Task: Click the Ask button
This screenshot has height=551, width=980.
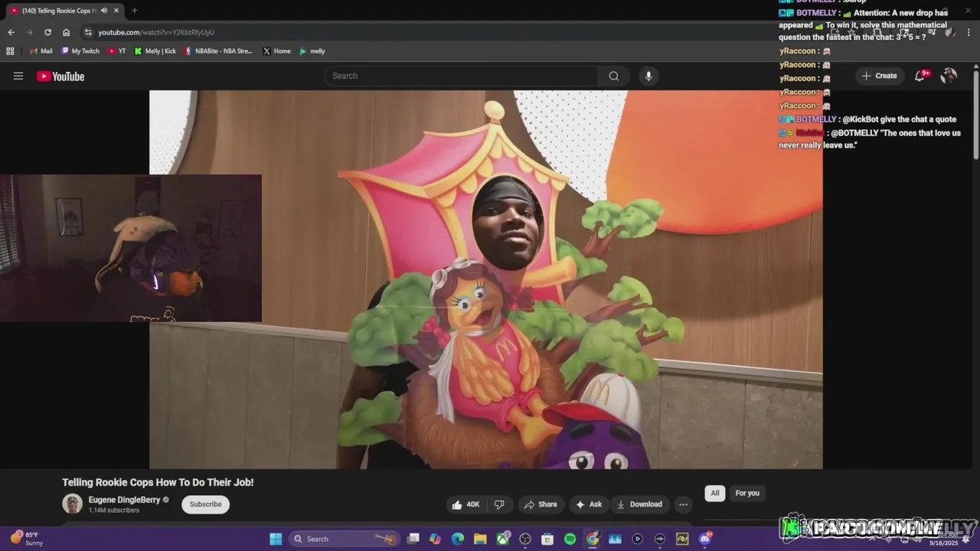Action: pyautogui.click(x=589, y=504)
